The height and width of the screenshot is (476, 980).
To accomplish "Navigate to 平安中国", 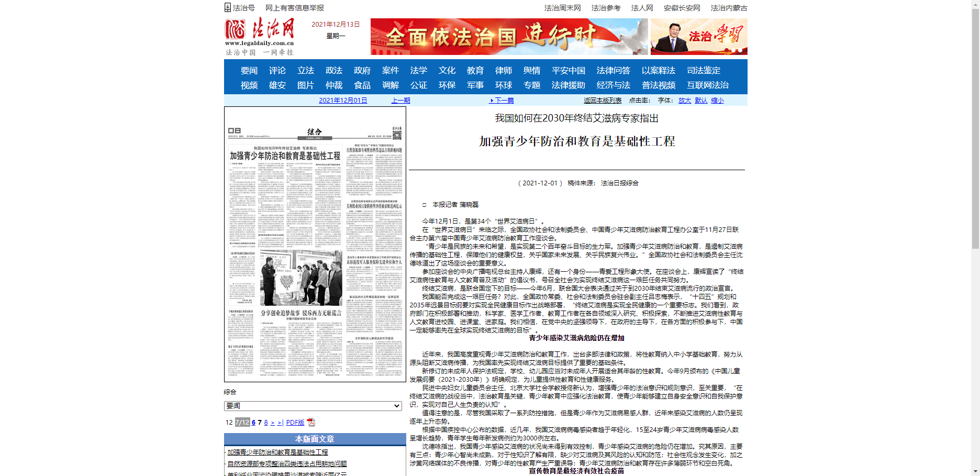I will pyautogui.click(x=569, y=70).
